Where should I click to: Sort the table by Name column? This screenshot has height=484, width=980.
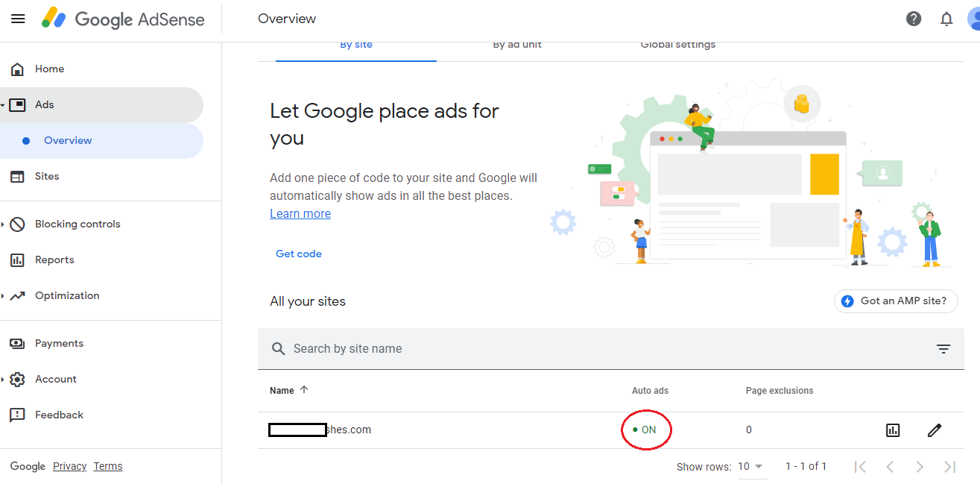click(x=282, y=390)
